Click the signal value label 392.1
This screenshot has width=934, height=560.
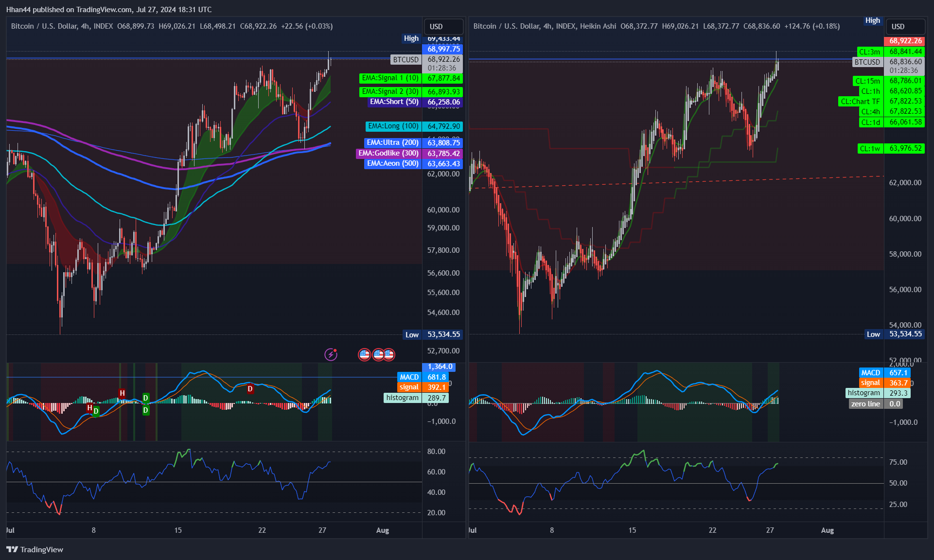tap(436, 387)
